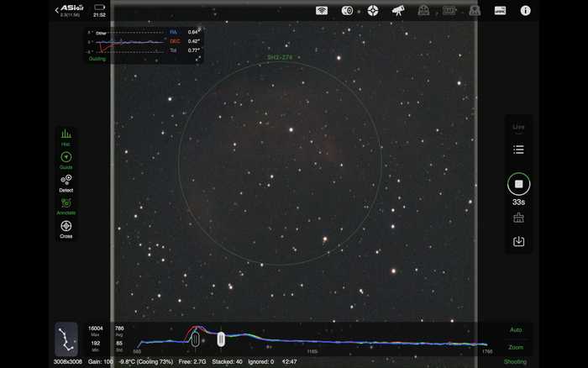Click the Auto histogram stretch button
The image size is (588, 368).
tap(515, 330)
